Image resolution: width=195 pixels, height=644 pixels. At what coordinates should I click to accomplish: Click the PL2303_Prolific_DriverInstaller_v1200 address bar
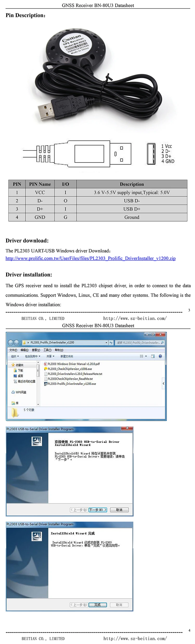tap(65, 342)
